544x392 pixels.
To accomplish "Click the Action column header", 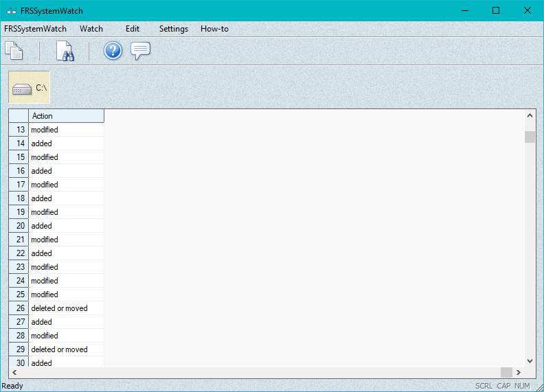I will point(66,116).
